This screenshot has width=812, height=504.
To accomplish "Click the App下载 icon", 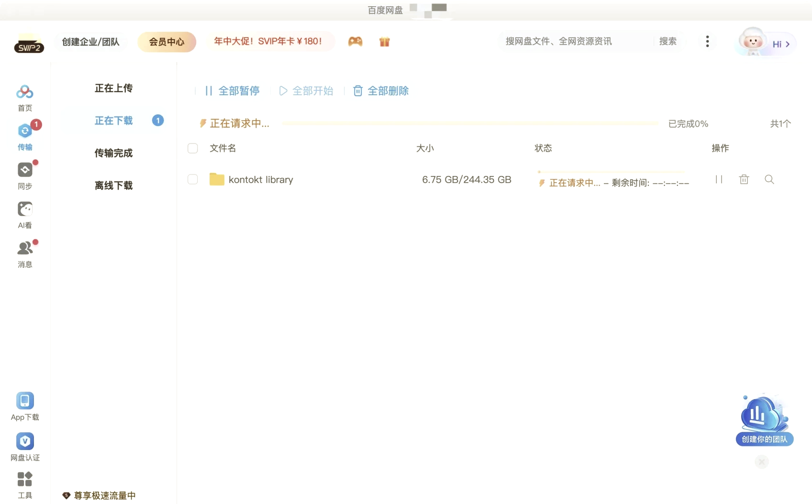I will coord(25,401).
